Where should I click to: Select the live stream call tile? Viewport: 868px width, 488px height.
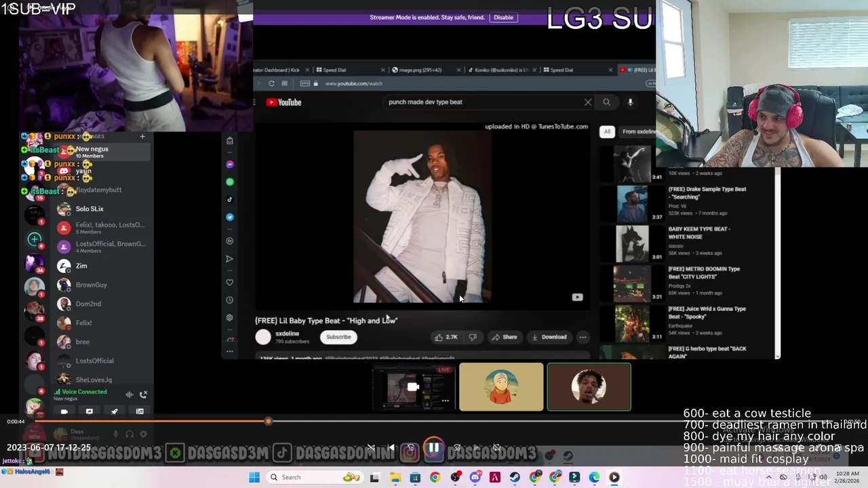[414, 387]
